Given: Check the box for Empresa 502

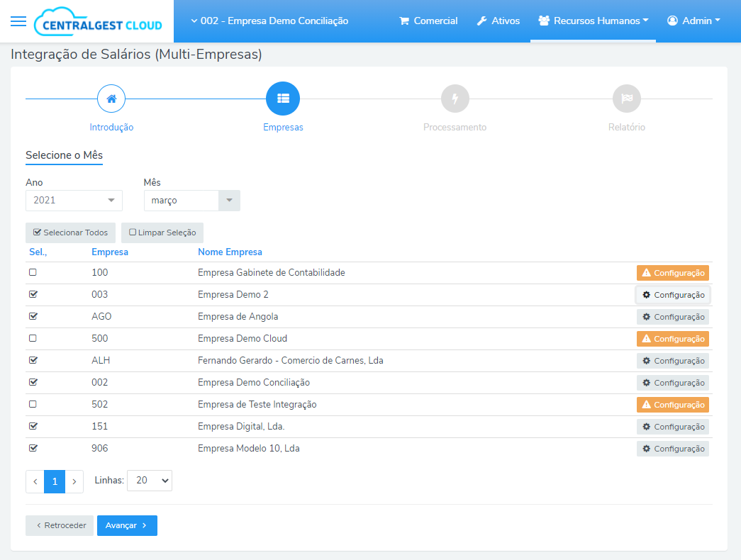Looking at the screenshot, I should click(x=33, y=404).
